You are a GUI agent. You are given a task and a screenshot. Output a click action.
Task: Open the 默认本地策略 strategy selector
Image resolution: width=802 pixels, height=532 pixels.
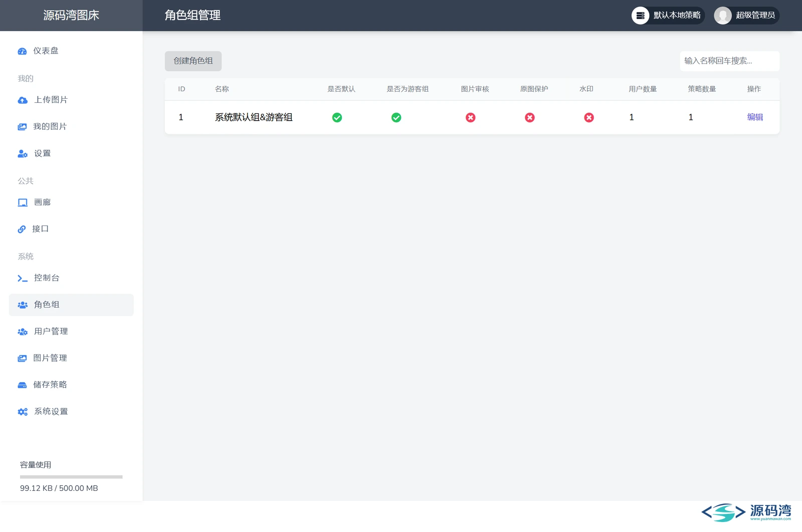coord(668,16)
